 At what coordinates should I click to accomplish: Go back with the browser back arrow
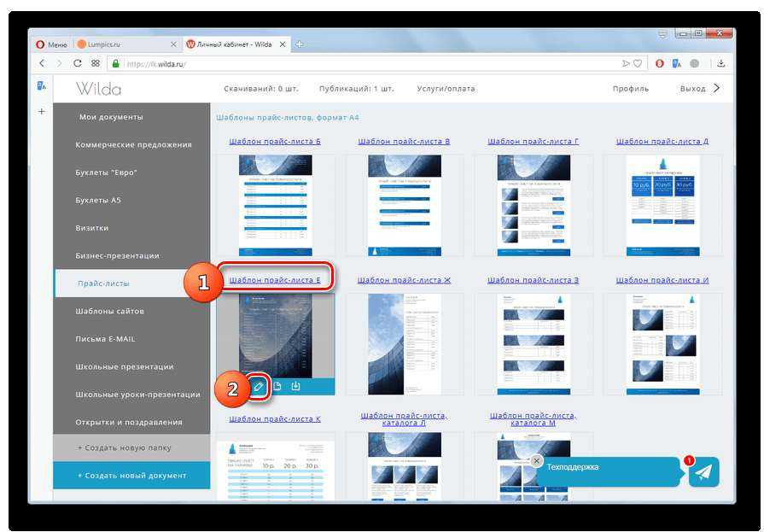pyautogui.click(x=43, y=63)
